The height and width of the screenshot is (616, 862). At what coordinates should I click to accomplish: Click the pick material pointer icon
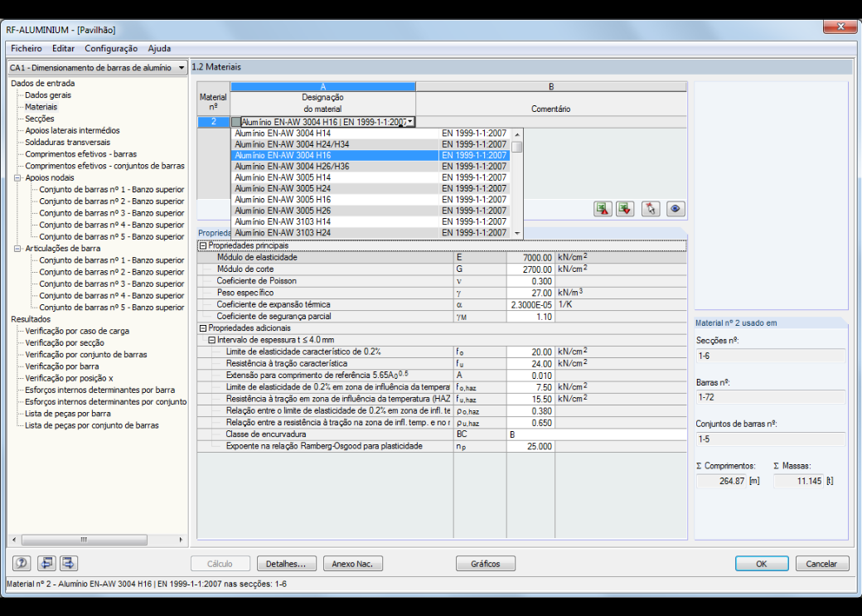click(651, 209)
